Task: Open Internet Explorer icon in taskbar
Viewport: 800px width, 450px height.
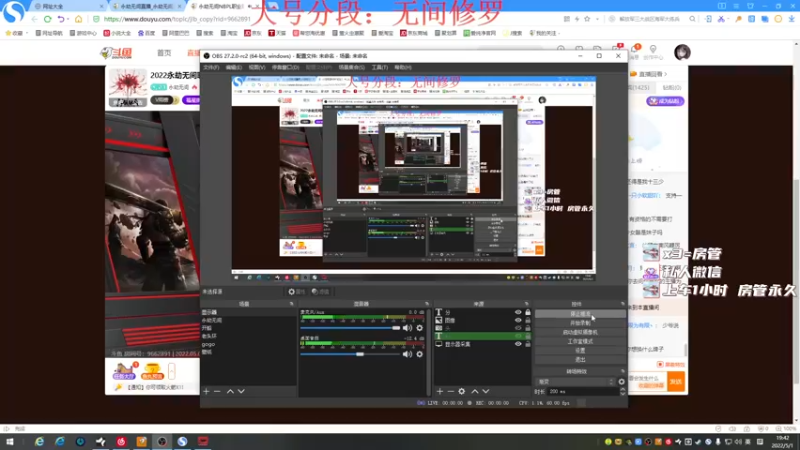Action: (x=39, y=442)
